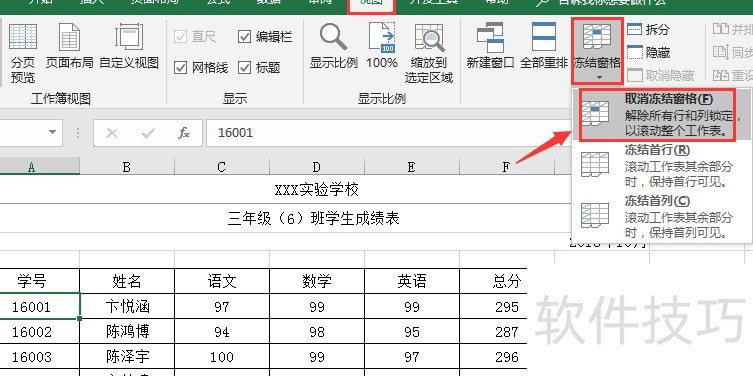753x376 pixels.
Task: Select column A header
Action: (x=40, y=167)
